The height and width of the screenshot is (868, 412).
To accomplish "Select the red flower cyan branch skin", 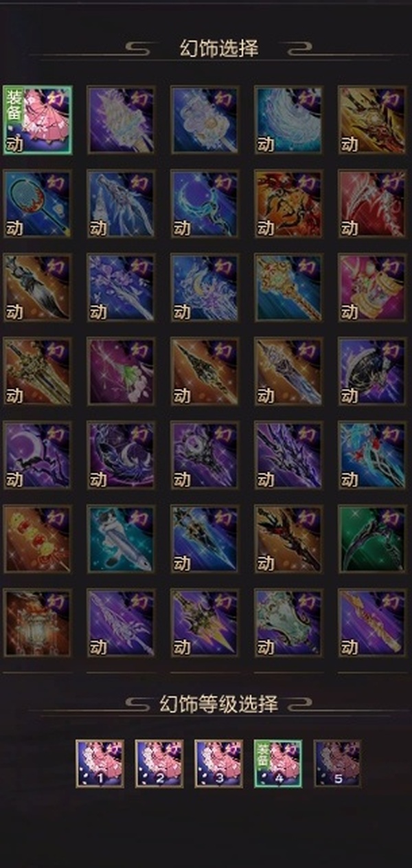I will click(372, 455).
